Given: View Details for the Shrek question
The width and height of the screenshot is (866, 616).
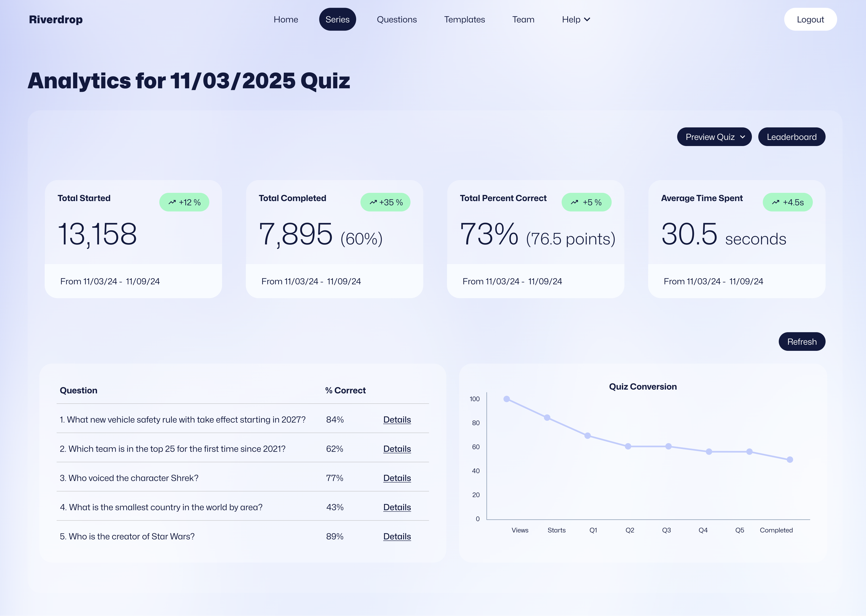Looking at the screenshot, I should click(x=397, y=478).
